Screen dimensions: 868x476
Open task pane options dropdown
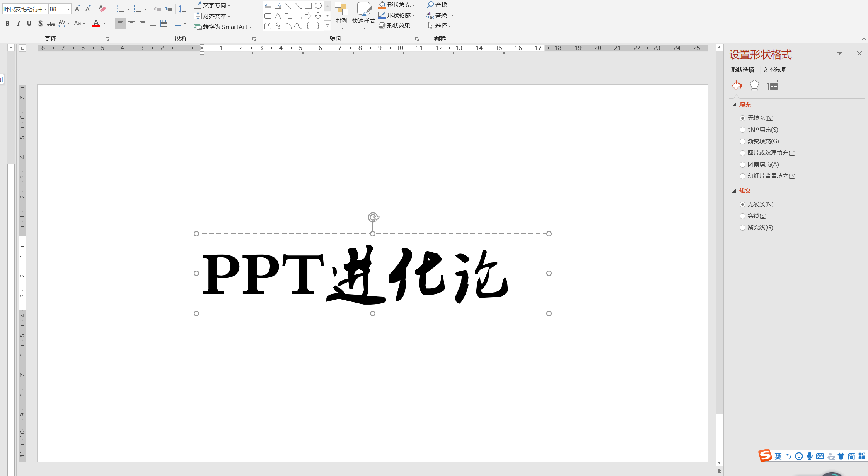pyautogui.click(x=839, y=53)
